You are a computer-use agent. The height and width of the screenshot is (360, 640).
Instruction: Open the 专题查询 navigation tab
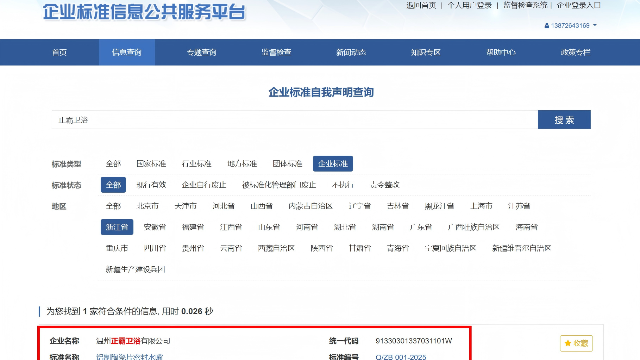[202, 52]
